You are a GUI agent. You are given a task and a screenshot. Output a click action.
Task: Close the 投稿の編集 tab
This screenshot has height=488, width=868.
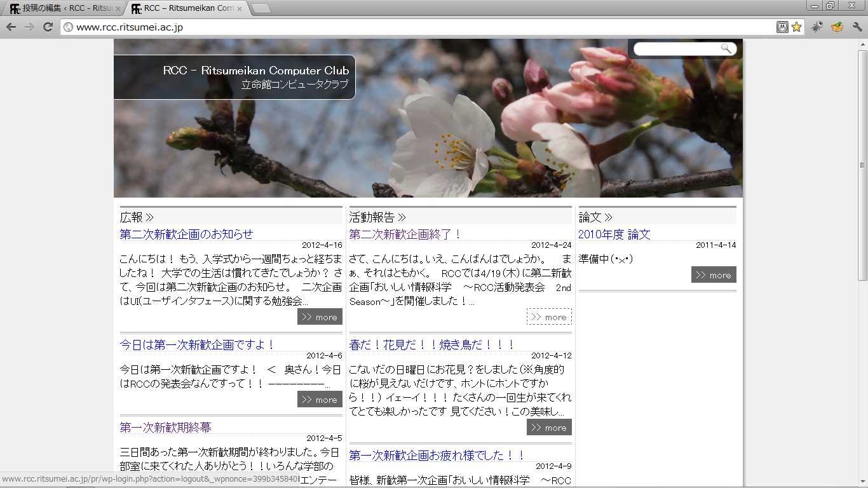coord(118,9)
